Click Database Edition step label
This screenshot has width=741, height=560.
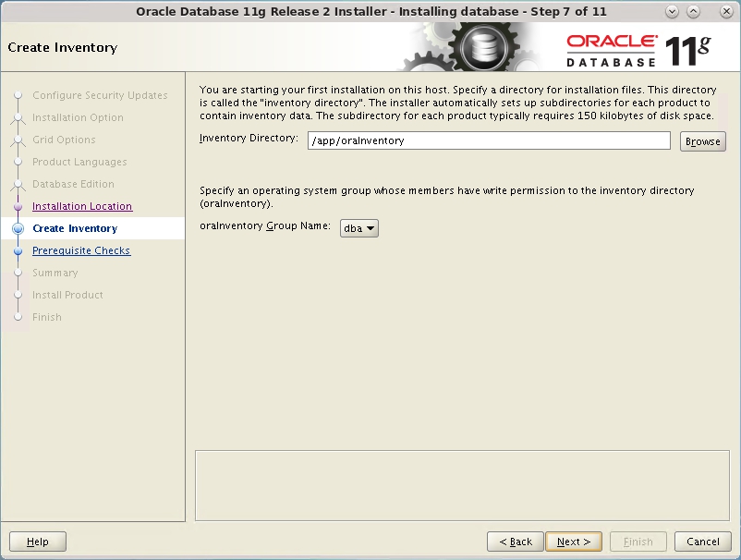click(x=73, y=184)
